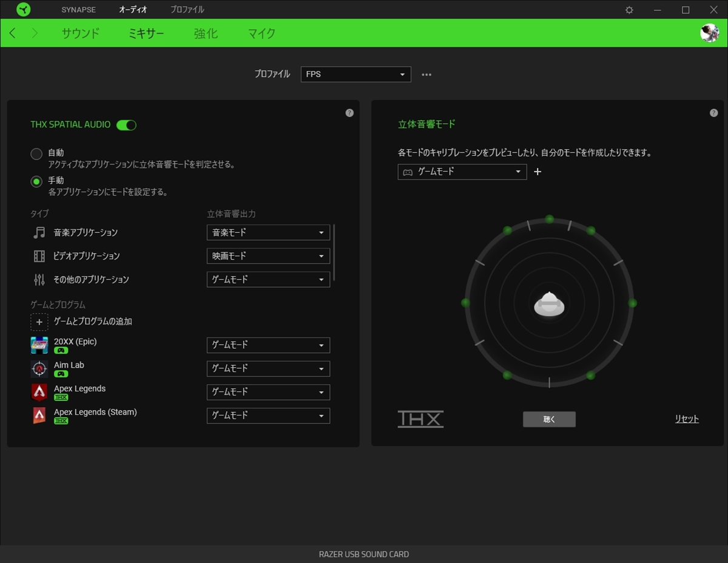Click THX badge under Apex Legends (Steam)
Screen dimensions: 728x563
tap(61, 421)
